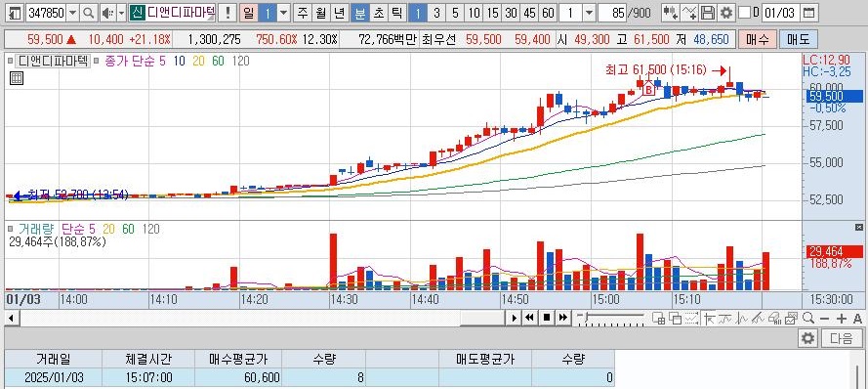Click the speaker sound alert icon
Screen dimensions: 868x389
[x=107, y=12]
